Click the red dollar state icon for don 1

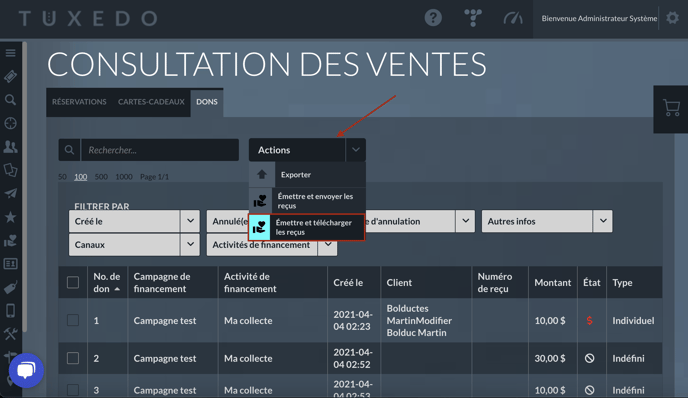click(589, 321)
